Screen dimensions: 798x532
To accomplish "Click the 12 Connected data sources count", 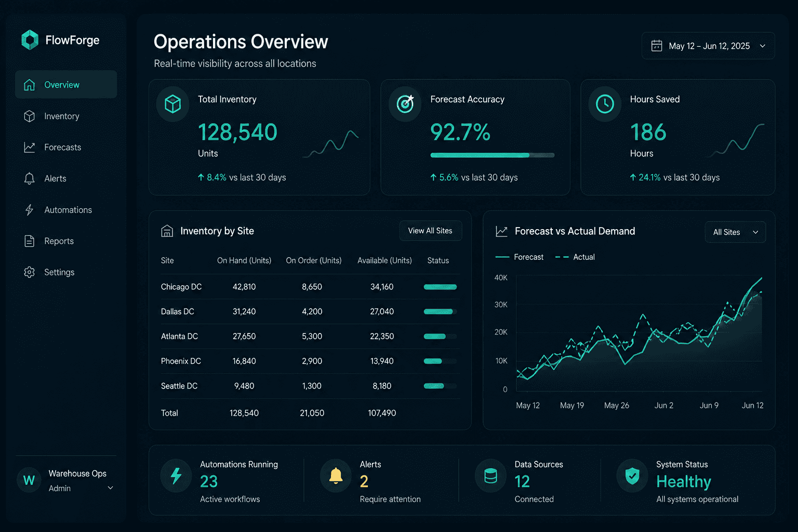I will pyautogui.click(x=522, y=482).
